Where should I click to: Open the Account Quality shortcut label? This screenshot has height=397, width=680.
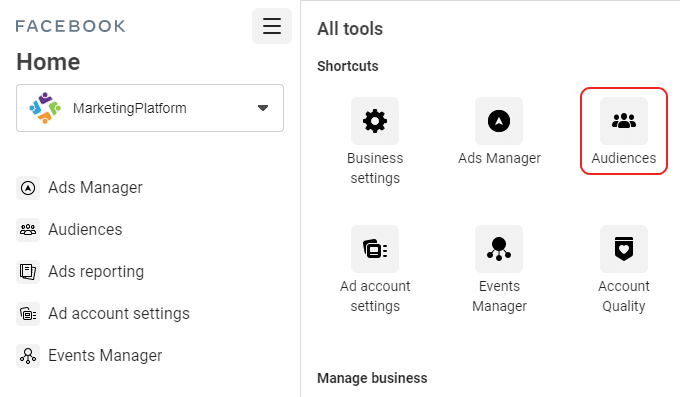tap(624, 296)
